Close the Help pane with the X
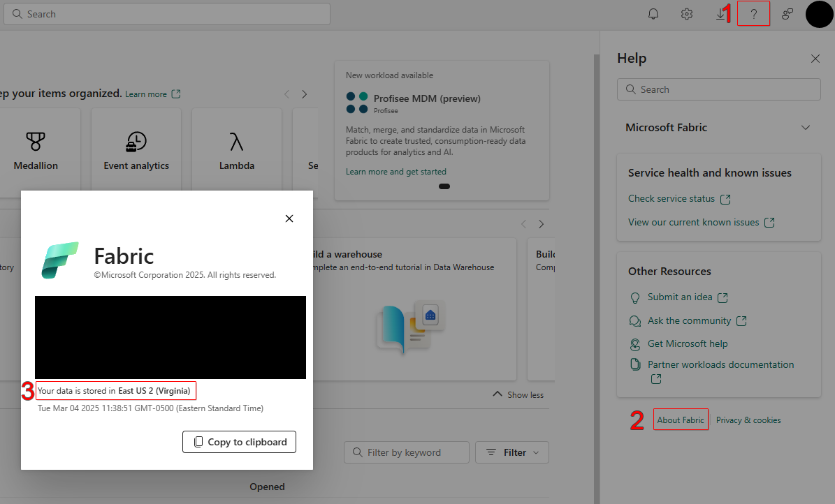 click(x=815, y=59)
